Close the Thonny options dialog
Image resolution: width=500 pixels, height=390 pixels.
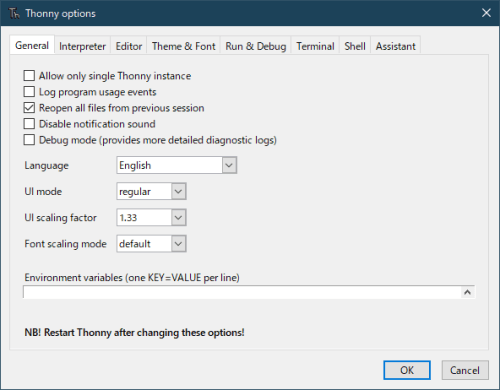click(x=486, y=13)
